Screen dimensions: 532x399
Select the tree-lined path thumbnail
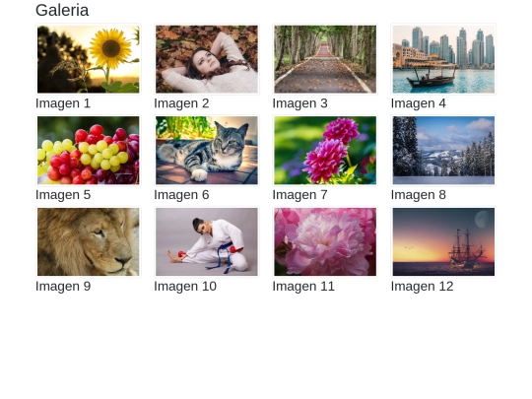[325, 59]
